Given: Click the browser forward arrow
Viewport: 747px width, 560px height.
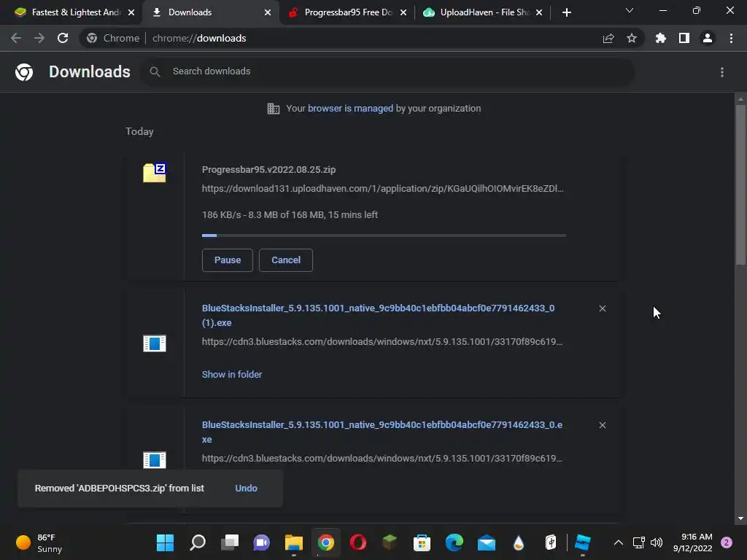Looking at the screenshot, I should tap(39, 38).
